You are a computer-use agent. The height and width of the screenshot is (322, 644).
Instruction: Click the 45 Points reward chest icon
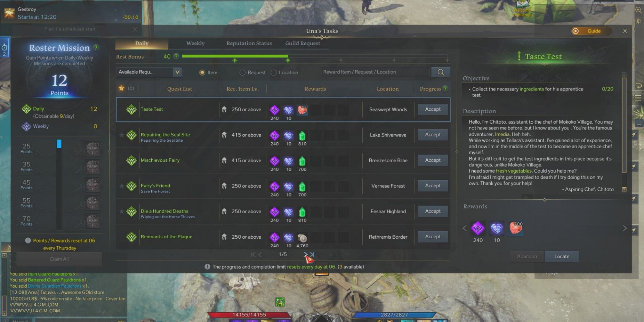(93, 185)
